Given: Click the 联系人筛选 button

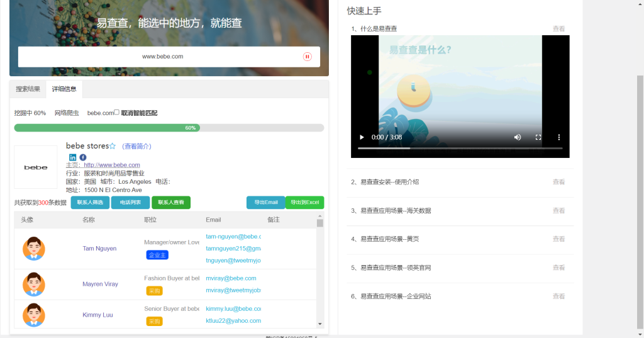Looking at the screenshot, I should tap(90, 203).
